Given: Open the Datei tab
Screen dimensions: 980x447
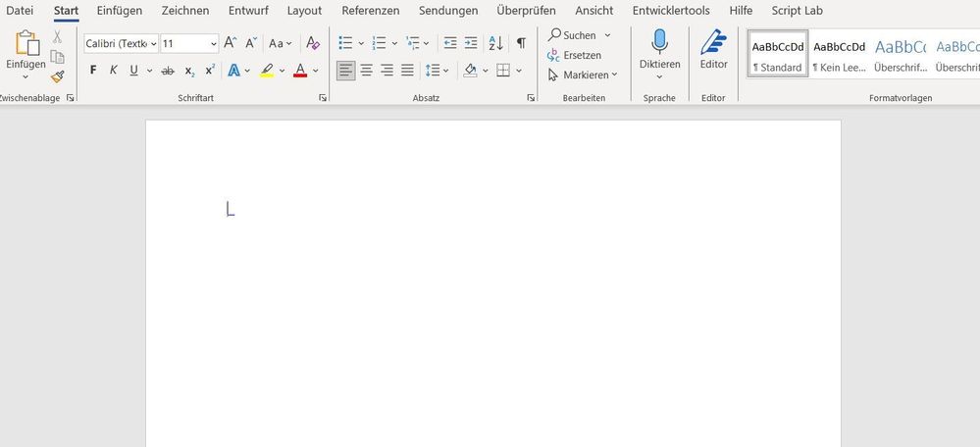Looking at the screenshot, I should coord(20,11).
